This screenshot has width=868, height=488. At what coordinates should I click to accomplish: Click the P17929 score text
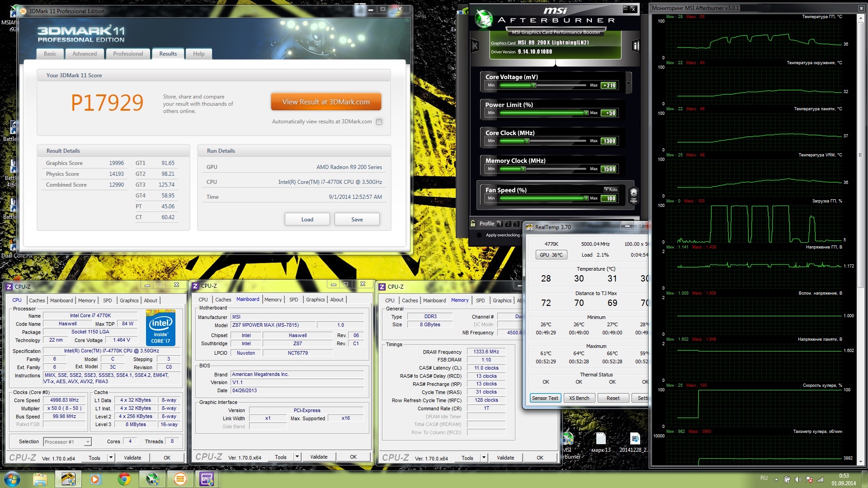click(x=107, y=103)
